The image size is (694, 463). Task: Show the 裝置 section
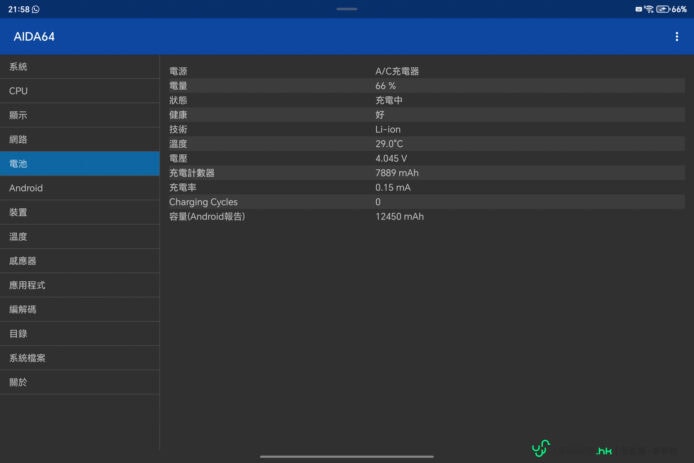80,212
